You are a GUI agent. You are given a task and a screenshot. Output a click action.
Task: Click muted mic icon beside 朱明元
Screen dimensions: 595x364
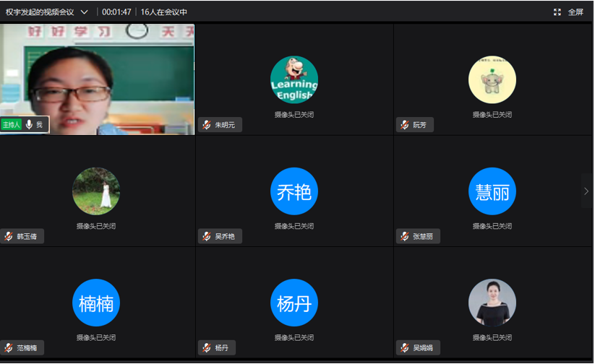point(207,125)
